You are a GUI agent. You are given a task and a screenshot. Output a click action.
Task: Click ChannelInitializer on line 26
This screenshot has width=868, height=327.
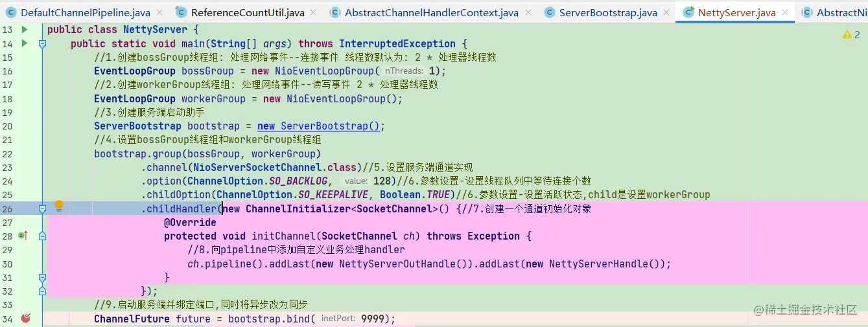pyautogui.click(x=298, y=209)
